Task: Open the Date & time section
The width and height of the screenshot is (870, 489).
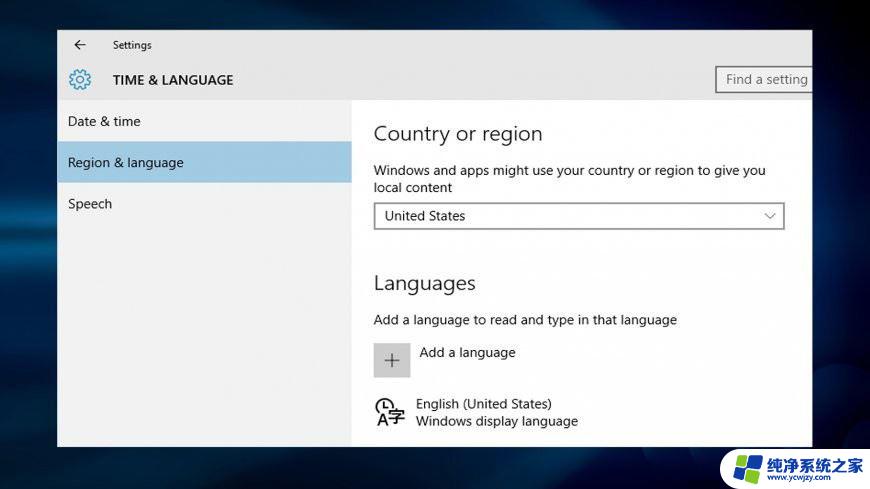Action: point(204,121)
